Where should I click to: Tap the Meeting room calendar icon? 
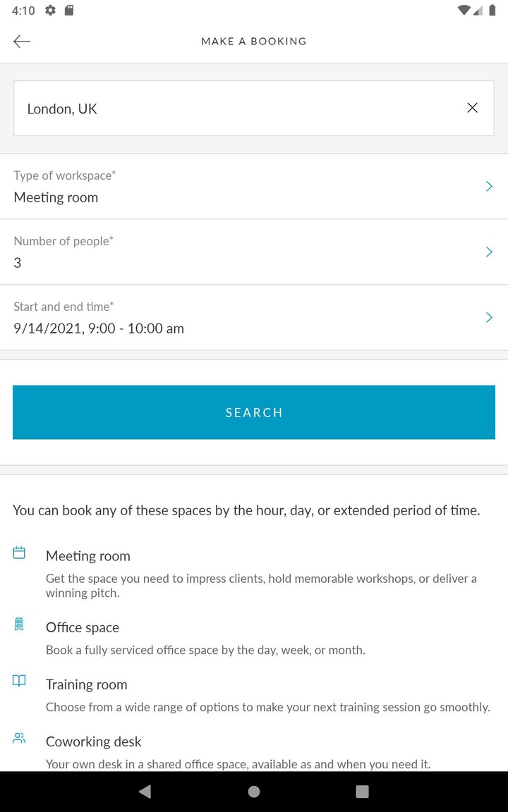pos(20,553)
